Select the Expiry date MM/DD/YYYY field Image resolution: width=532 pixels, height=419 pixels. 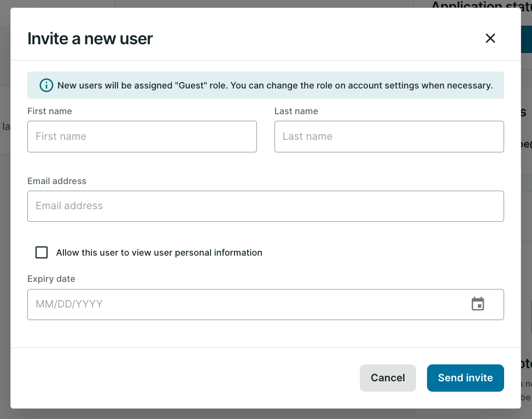pos(266,304)
